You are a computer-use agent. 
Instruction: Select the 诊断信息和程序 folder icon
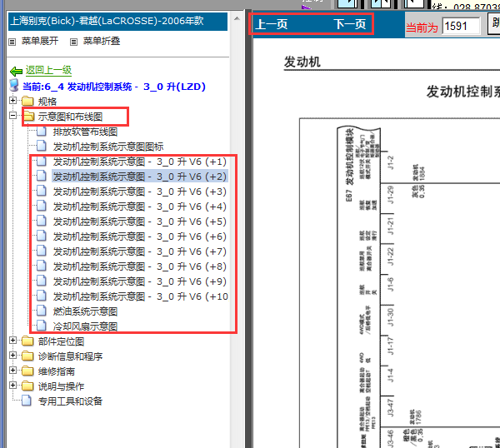(x=27, y=356)
